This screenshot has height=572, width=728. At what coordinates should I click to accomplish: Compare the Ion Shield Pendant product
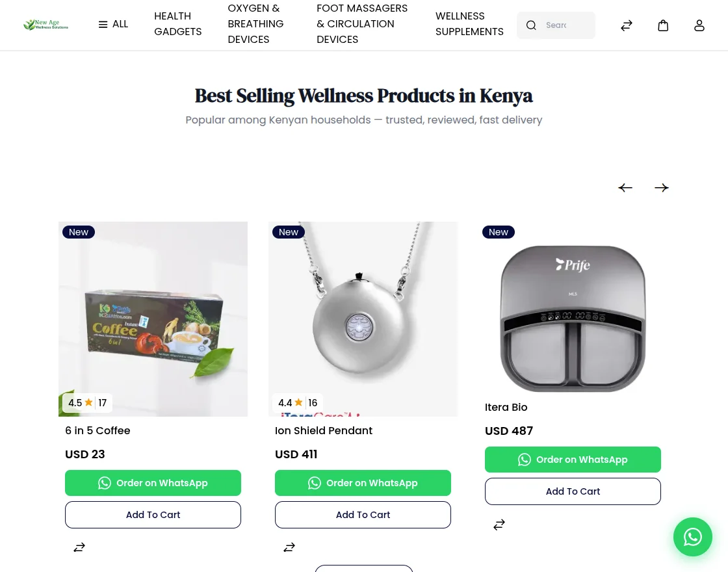coord(289,547)
